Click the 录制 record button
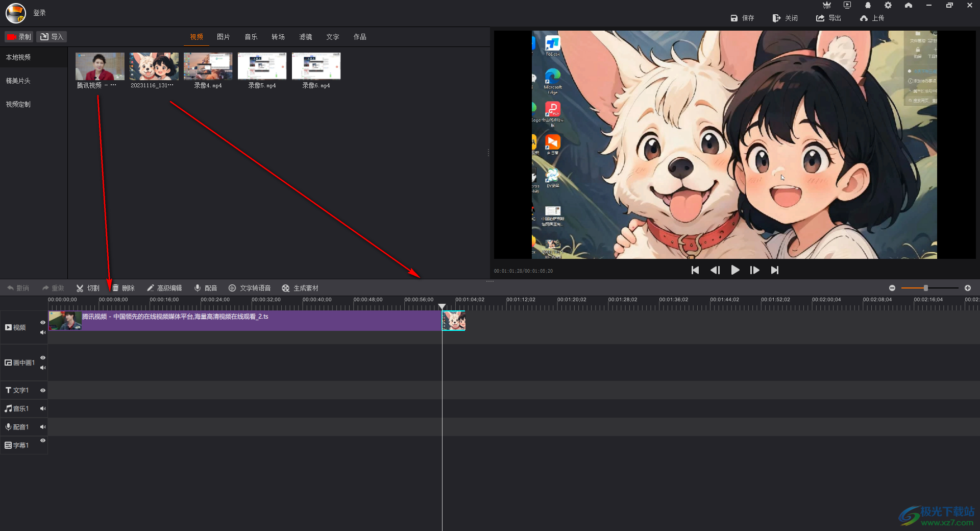The width and height of the screenshot is (980, 531). click(x=19, y=37)
